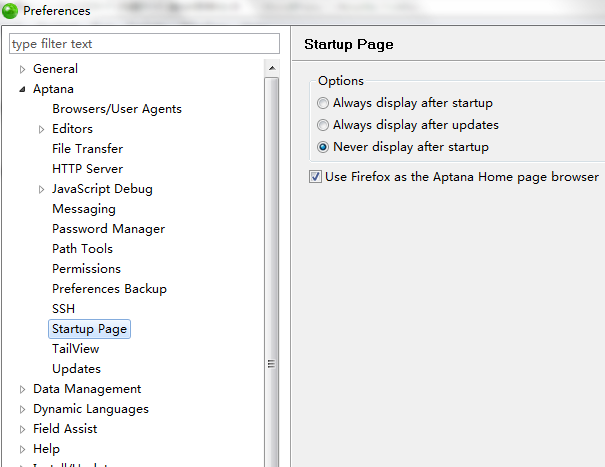Expand the Data Management node
Image resolution: width=605 pixels, height=467 pixels.
pos(22,389)
